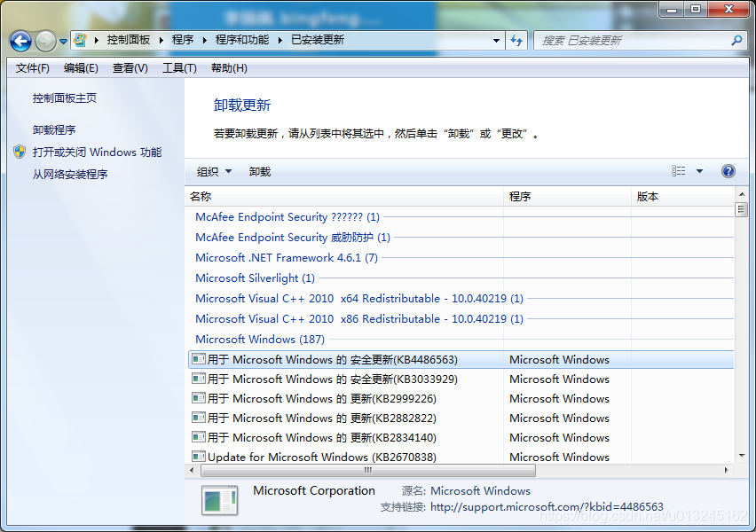
Task: Maximize the window
Action: point(696,9)
